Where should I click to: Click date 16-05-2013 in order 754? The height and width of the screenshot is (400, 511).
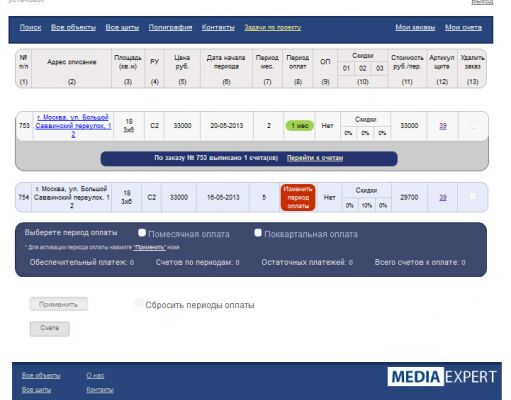click(223, 197)
